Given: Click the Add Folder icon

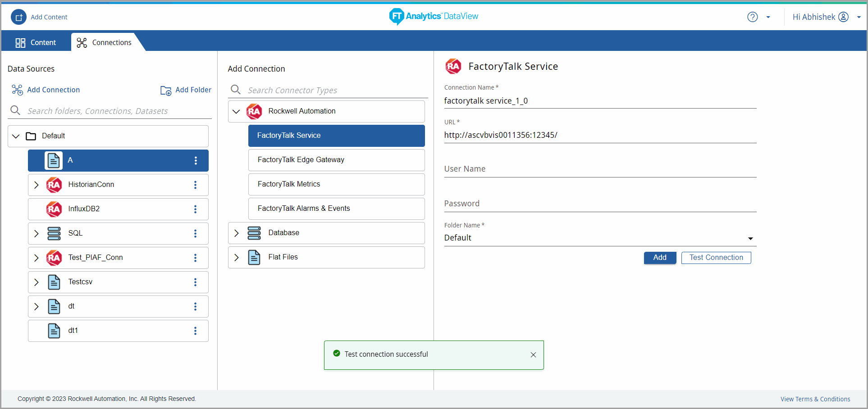Looking at the screenshot, I should [166, 91].
